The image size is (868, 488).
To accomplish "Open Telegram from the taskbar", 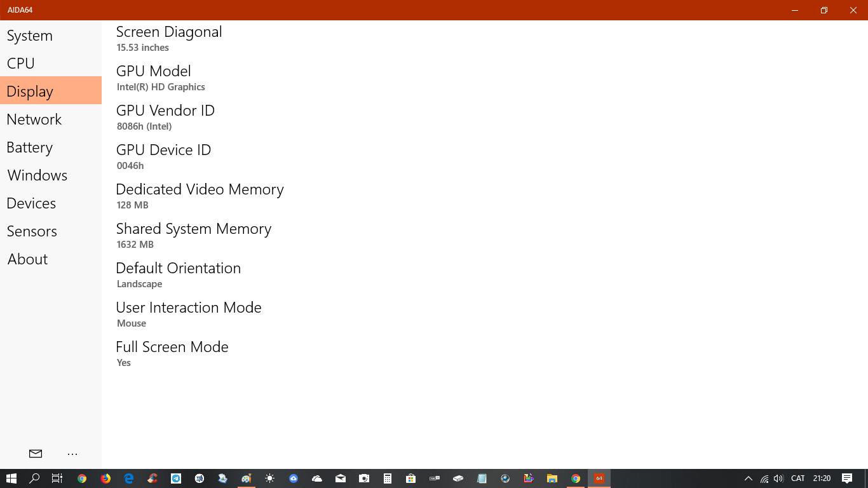I will [176, 478].
